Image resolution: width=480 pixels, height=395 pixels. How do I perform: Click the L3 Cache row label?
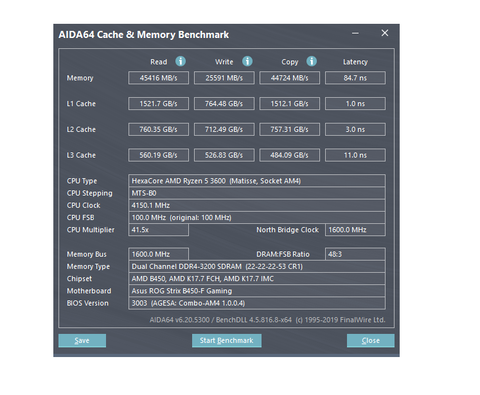click(81, 155)
